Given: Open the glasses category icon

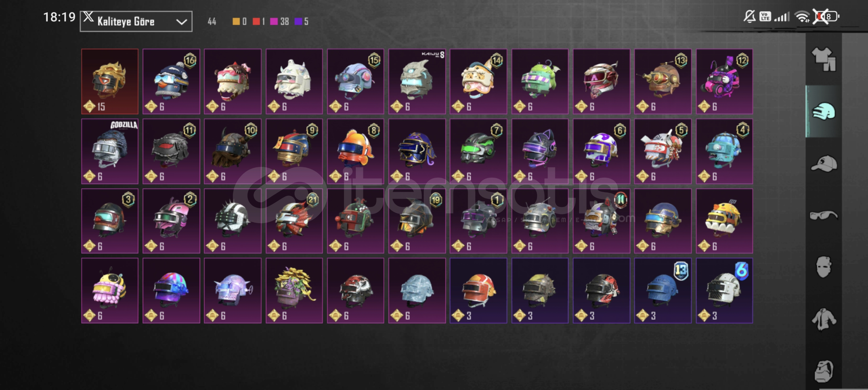Looking at the screenshot, I should tap(824, 215).
